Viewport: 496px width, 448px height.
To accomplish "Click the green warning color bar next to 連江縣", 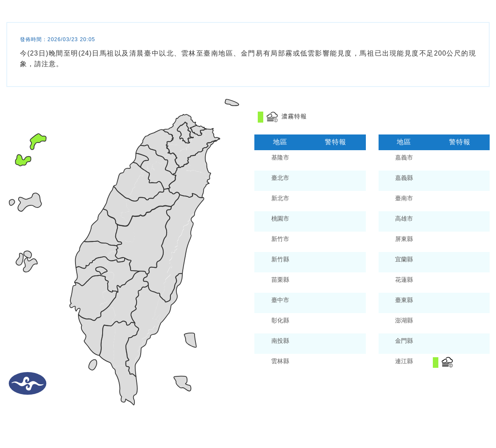I will 435,362.
